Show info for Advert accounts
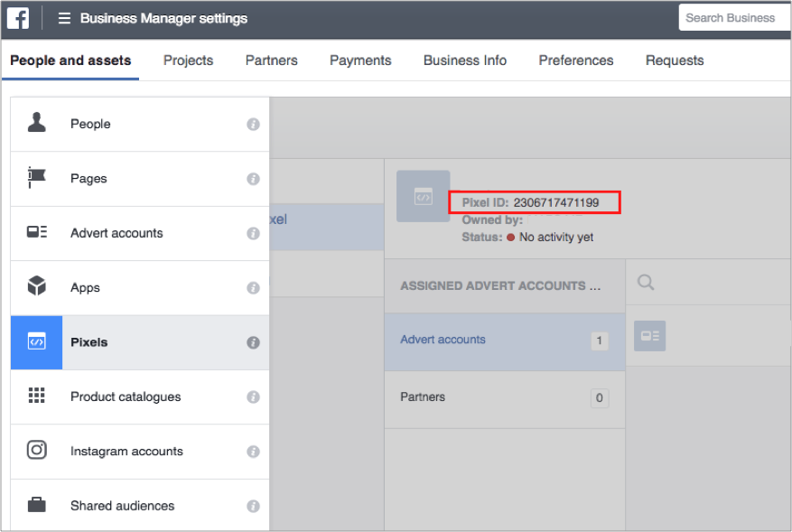Screen dimensions: 792x532 [x=253, y=233]
